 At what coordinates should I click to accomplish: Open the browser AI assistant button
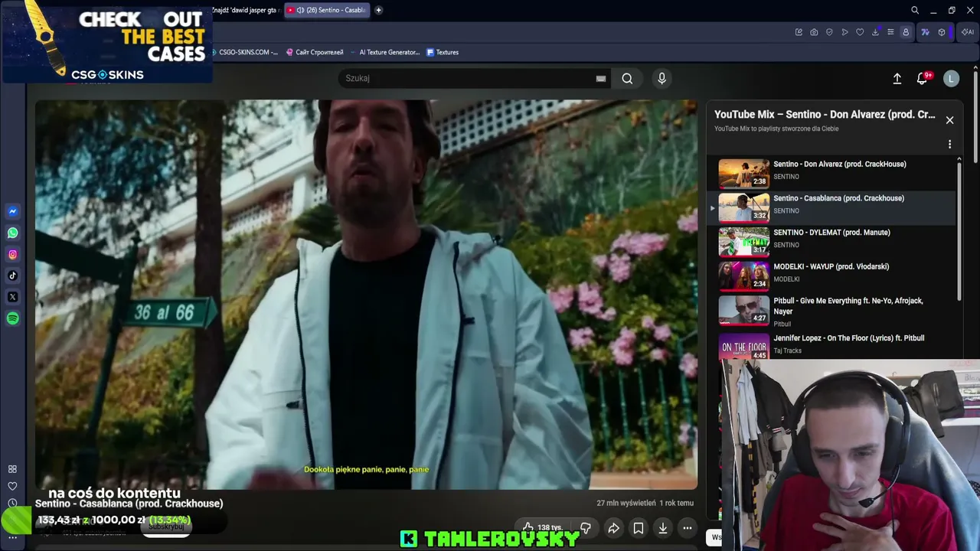tap(968, 32)
